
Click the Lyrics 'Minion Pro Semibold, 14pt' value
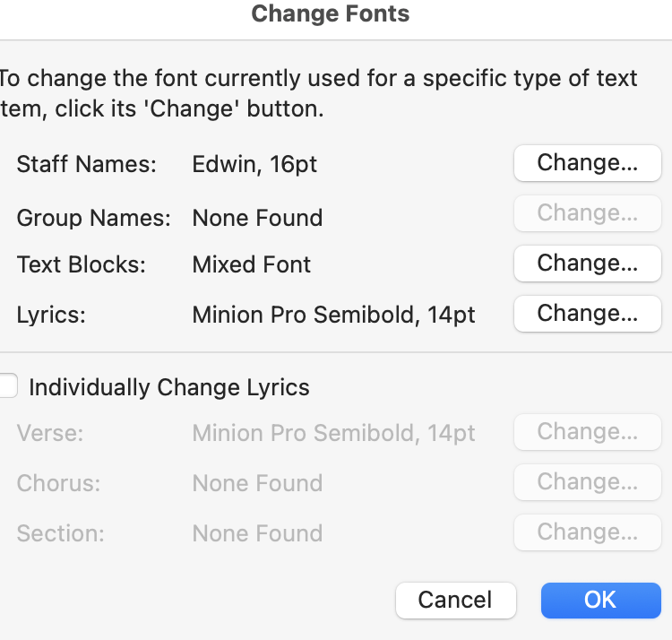click(x=333, y=315)
